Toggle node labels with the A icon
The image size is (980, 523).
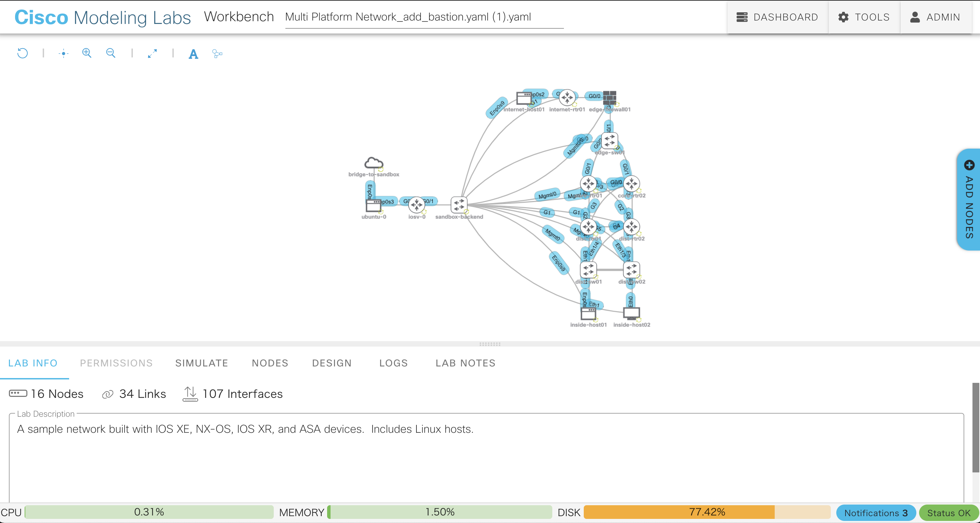[193, 54]
